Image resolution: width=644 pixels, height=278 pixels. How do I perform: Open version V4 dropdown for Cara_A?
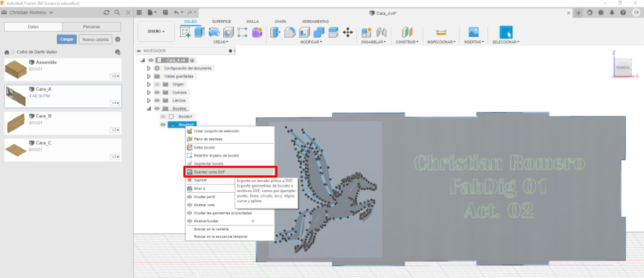click(114, 103)
